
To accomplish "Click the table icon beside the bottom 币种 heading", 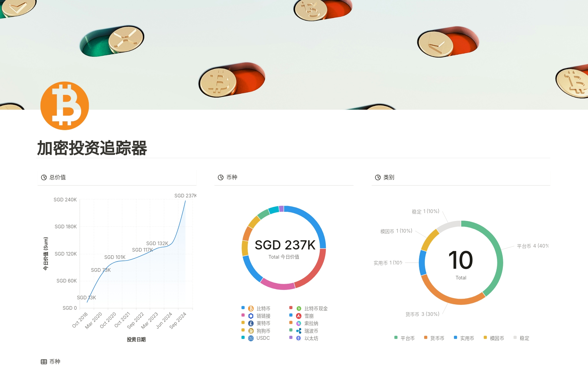I will pyautogui.click(x=43, y=361).
